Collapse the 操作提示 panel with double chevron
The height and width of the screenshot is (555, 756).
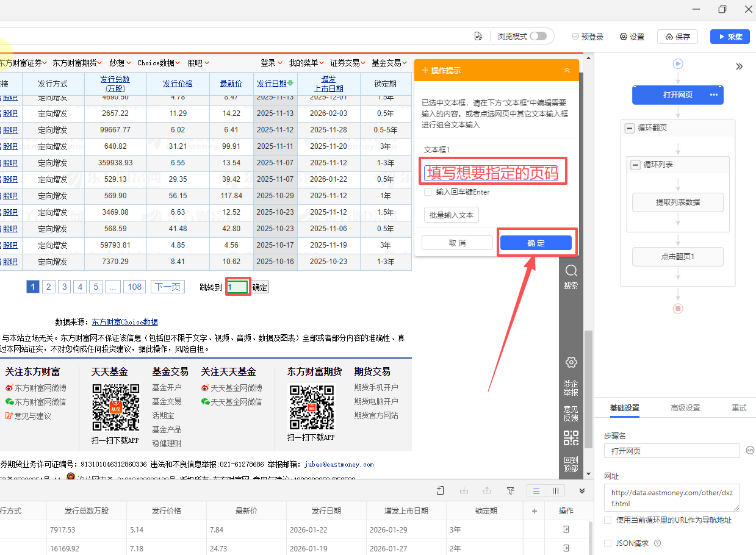pyautogui.click(x=567, y=70)
